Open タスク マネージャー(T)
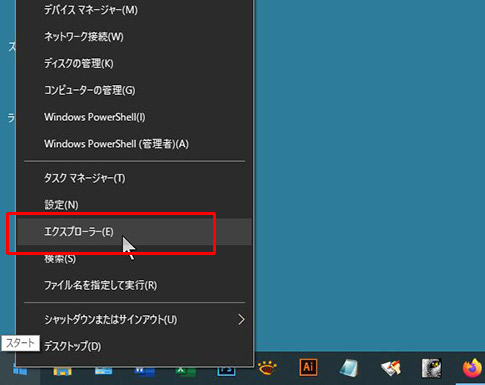Screen dimensions: 485x385 [x=134, y=178]
